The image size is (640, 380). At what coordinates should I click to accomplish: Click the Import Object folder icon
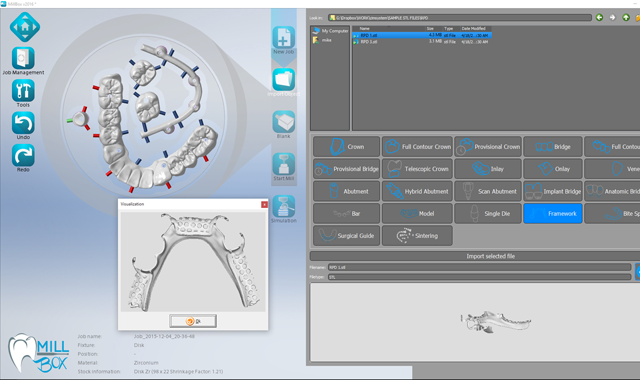click(x=284, y=79)
